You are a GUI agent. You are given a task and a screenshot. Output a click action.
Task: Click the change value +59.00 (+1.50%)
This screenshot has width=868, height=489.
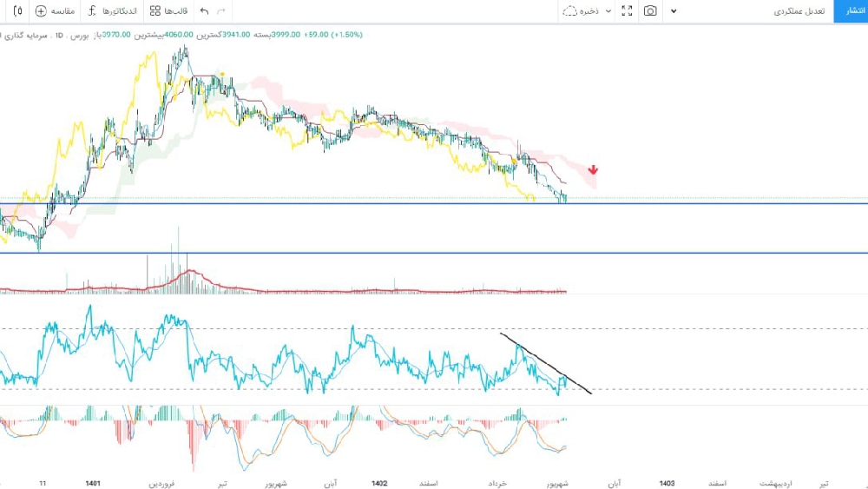pos(333,35)
